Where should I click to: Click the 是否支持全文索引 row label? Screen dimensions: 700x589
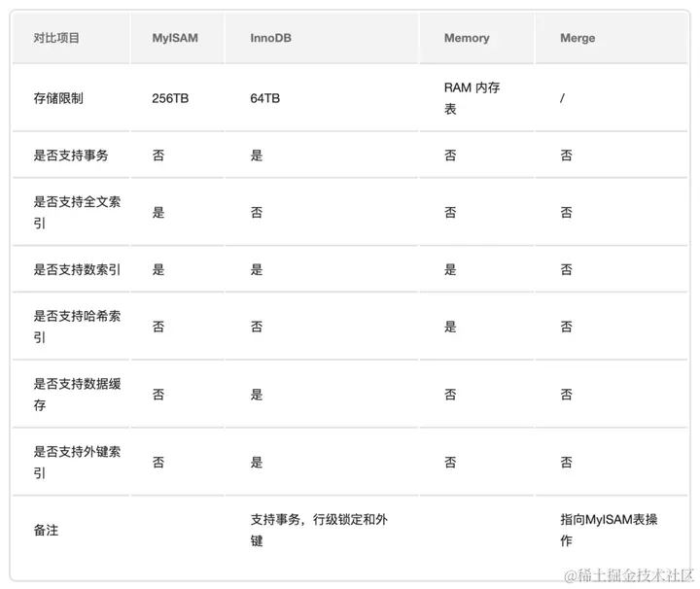click(77, 213)
